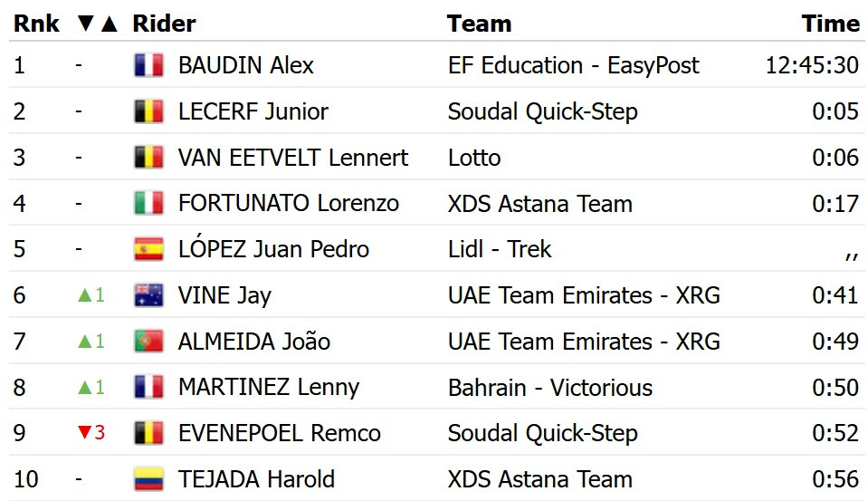Screen dimensions: 868x501
Task: Sort the table by Rnk column header
Action: pyautogui.click(x=36, y=24)
